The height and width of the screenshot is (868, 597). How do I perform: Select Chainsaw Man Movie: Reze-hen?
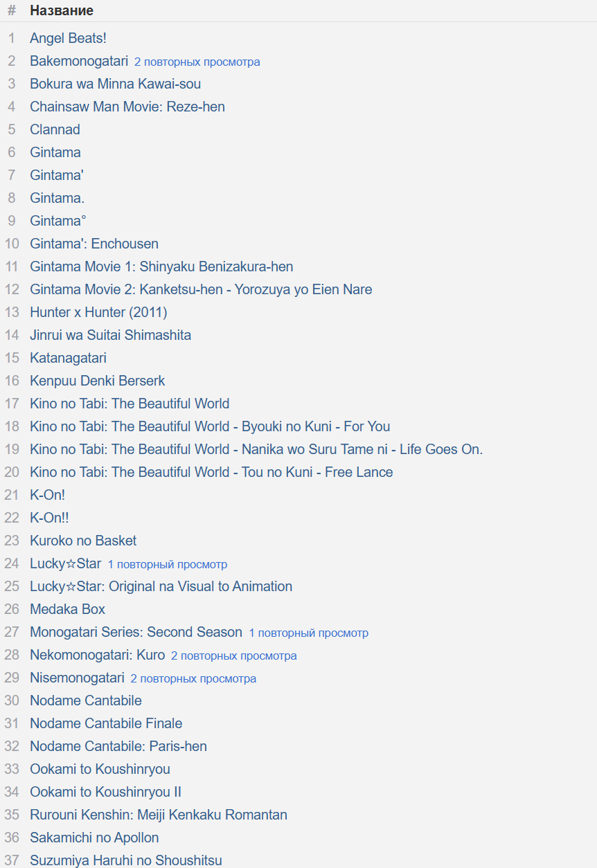pyautogui.click(x=127, y=107)
